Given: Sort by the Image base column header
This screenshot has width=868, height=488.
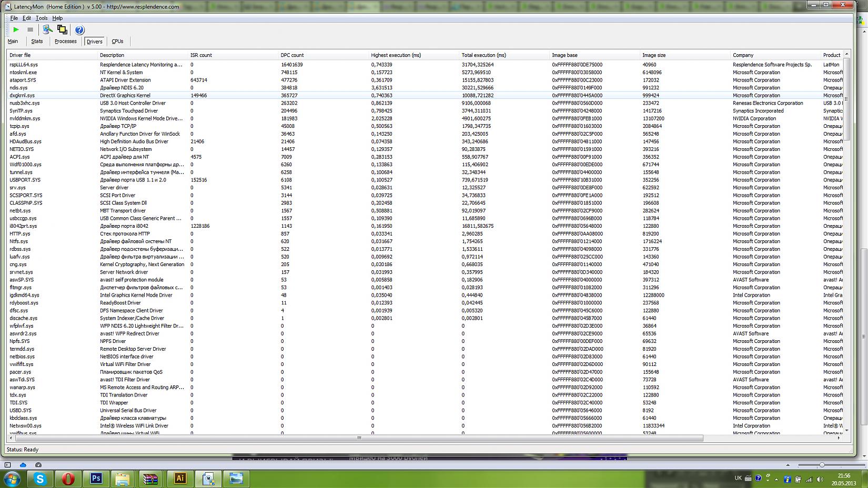Looking at the screenshot, I should pos(596,55).
